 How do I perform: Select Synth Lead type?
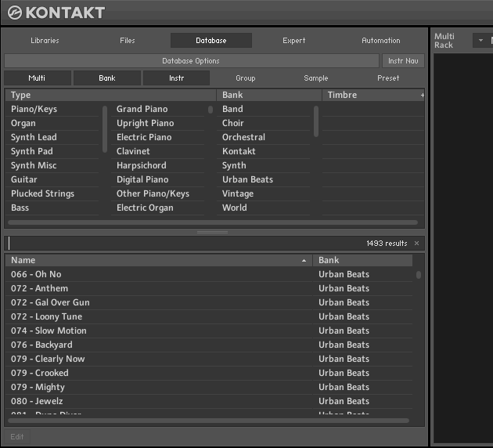pyautogui.click(x=52, y=138)
